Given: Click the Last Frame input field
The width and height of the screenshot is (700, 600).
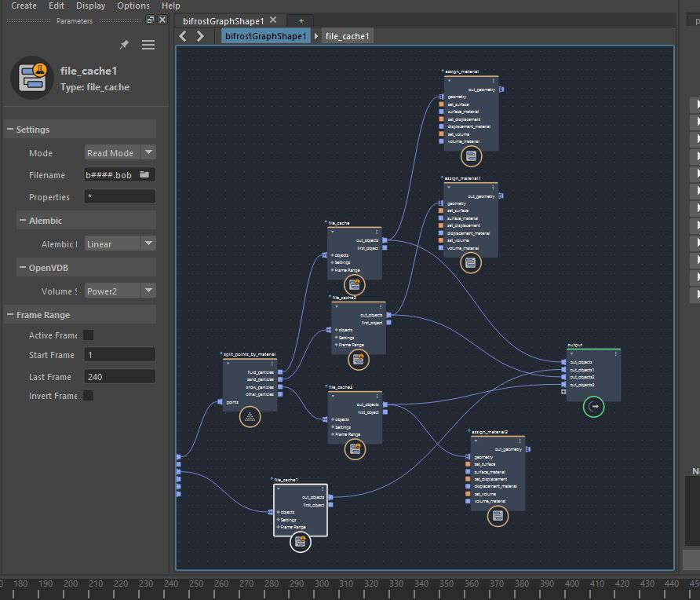Looking at the screenshot, I should coord(119,377).
